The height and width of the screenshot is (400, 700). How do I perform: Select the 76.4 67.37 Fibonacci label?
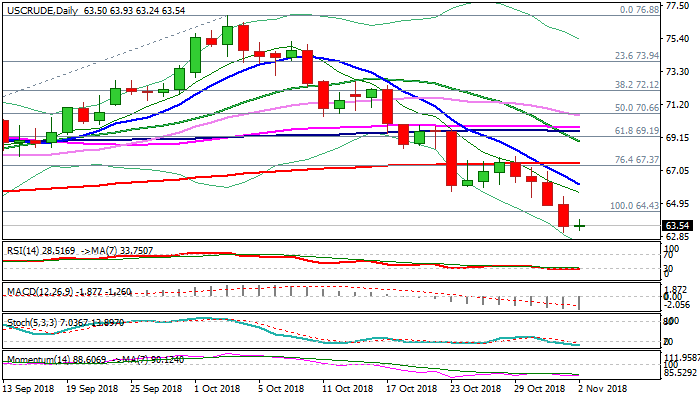coord(637,159)
